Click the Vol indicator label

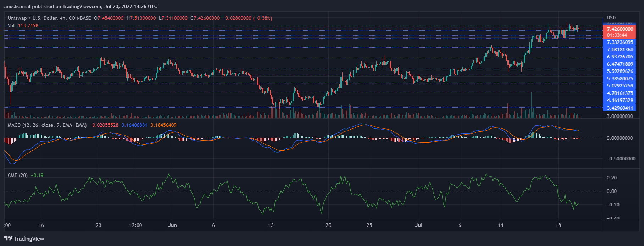(11, 25)
